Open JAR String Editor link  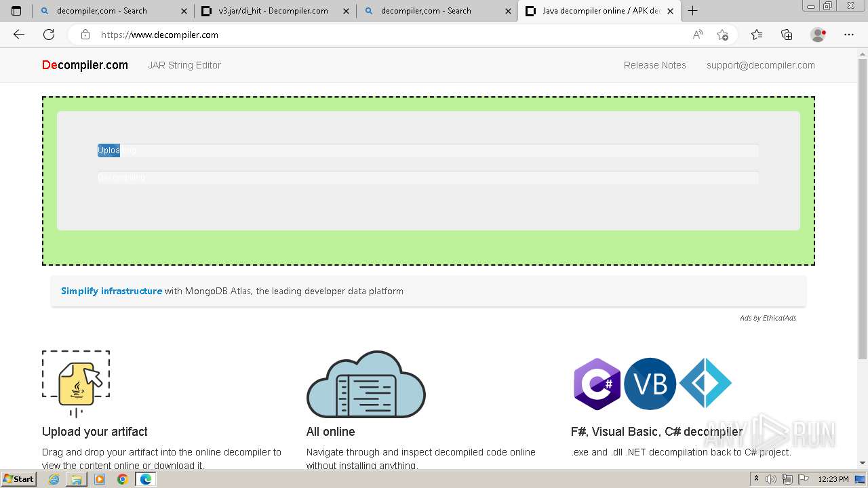[184, 65]
